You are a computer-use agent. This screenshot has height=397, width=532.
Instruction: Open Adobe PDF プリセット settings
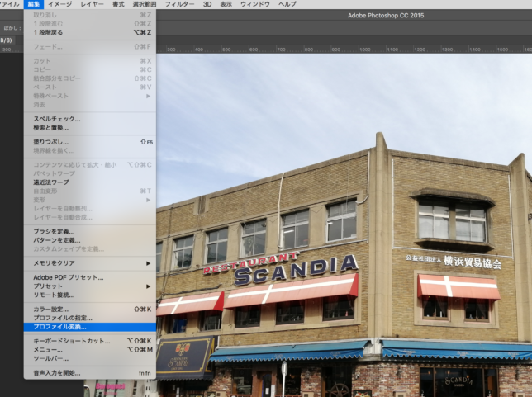63,277
